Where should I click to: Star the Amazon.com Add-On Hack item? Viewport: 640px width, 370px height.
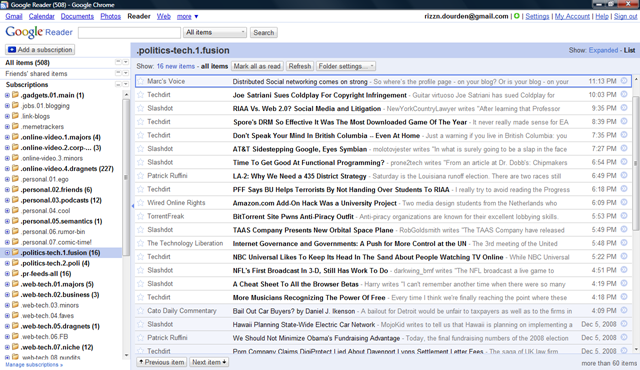coord(141,203)
